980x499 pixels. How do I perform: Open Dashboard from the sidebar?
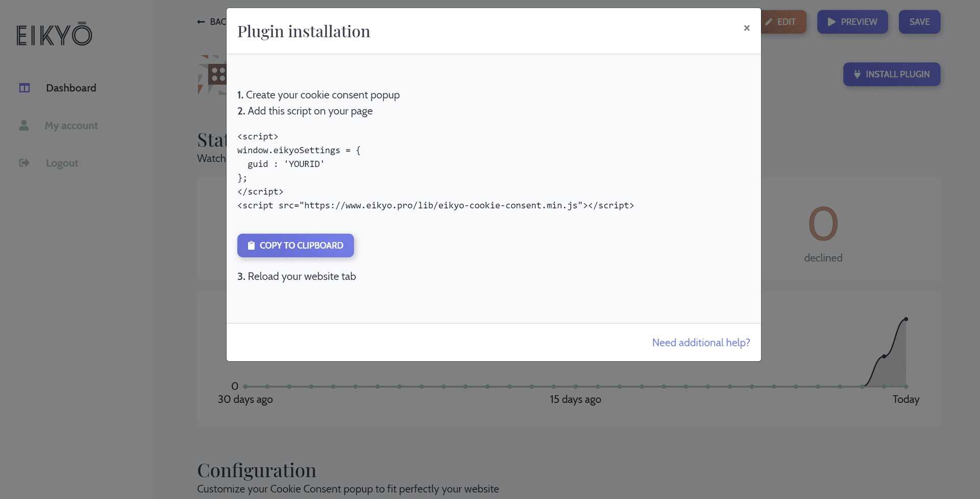coord(71,88)
